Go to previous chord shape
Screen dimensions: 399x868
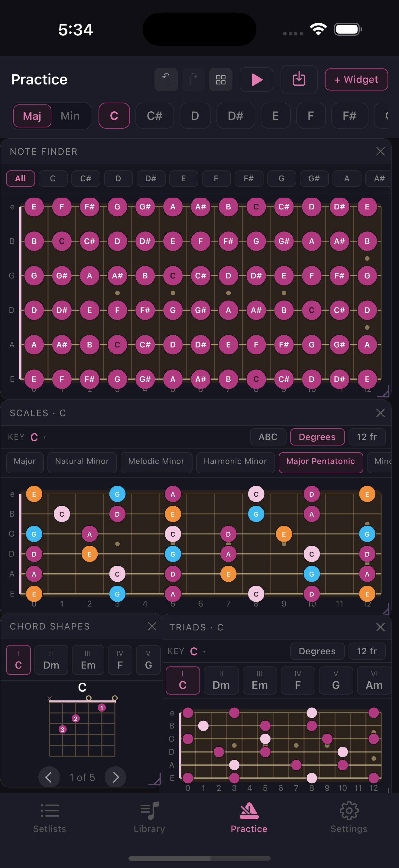49,777
